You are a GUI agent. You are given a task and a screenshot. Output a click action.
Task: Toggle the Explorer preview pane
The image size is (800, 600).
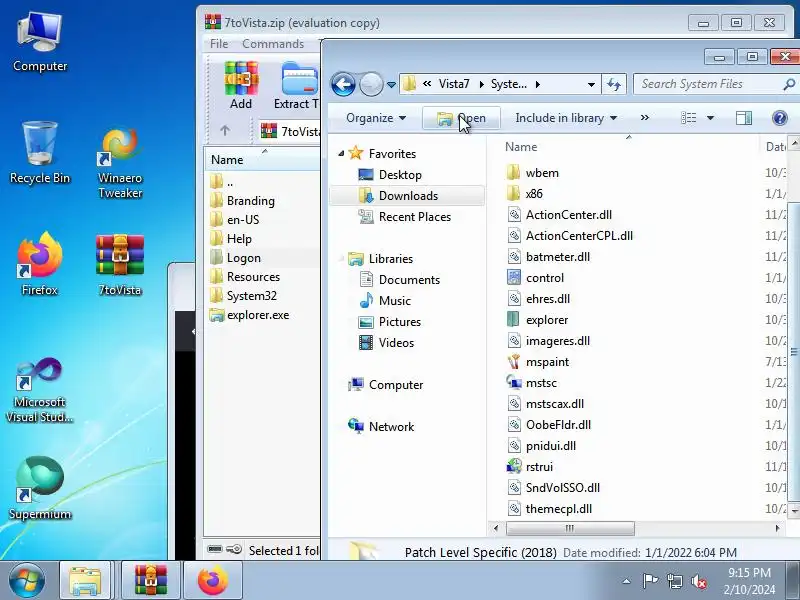point(743,118)
